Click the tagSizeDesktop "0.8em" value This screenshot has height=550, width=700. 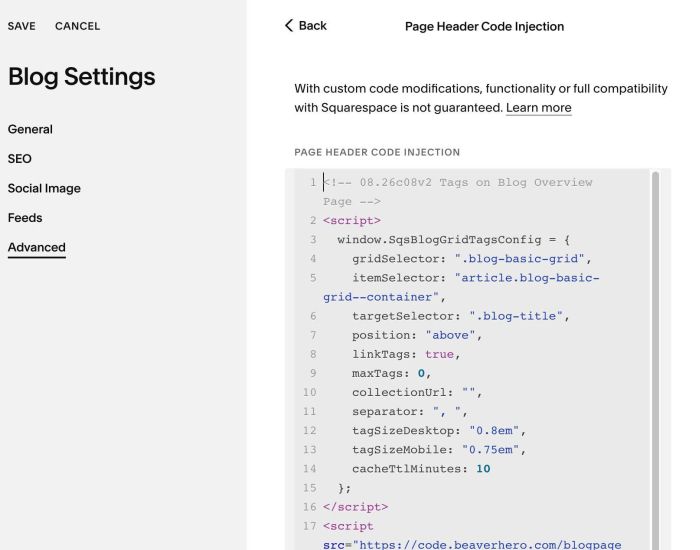pyautogui.click(x=494, y=431)
